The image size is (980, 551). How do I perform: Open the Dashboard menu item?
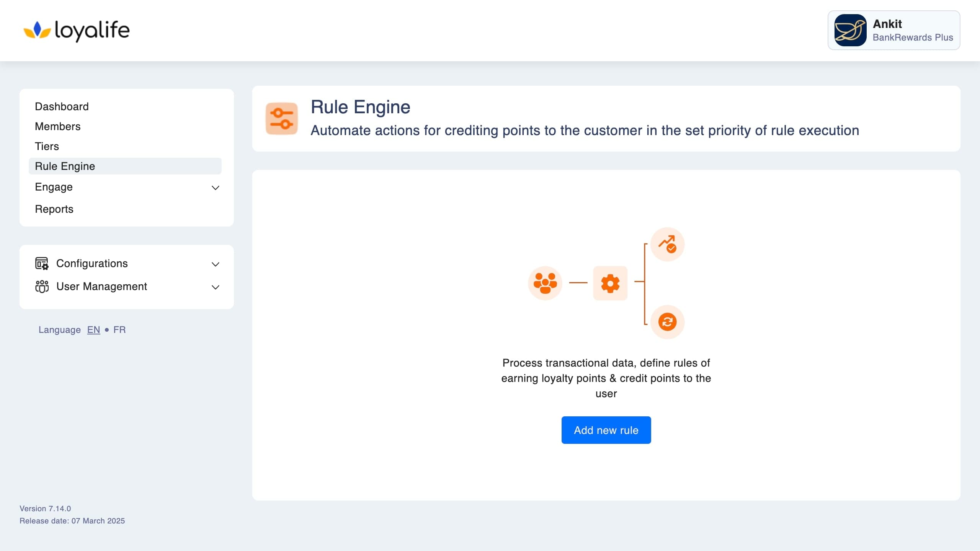[62, 106]
